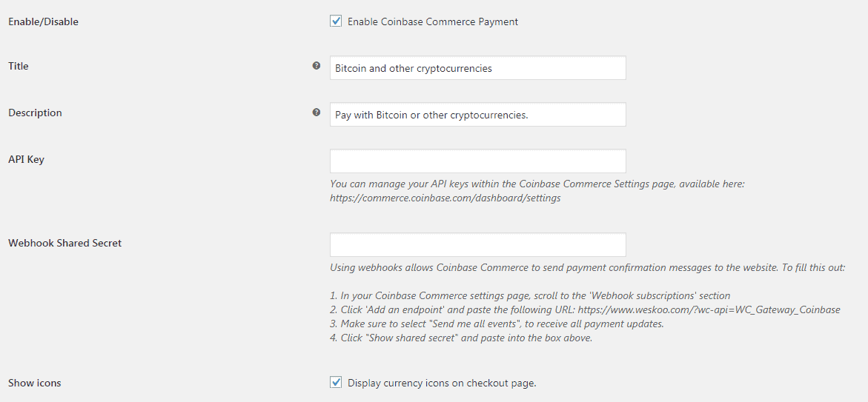Select the empty API Key field
The height and width of the screenshot is (402, 868).
click(477, 161)
